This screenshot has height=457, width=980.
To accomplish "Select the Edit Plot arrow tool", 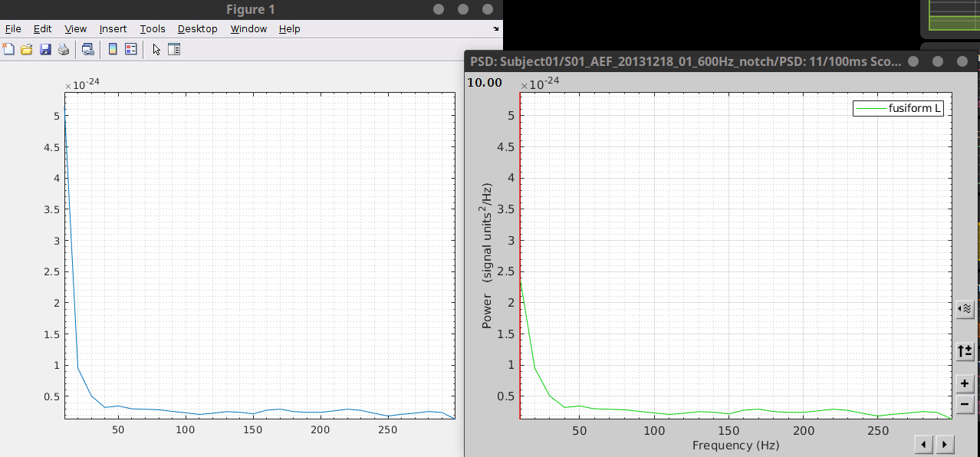I will click(156, 50).
